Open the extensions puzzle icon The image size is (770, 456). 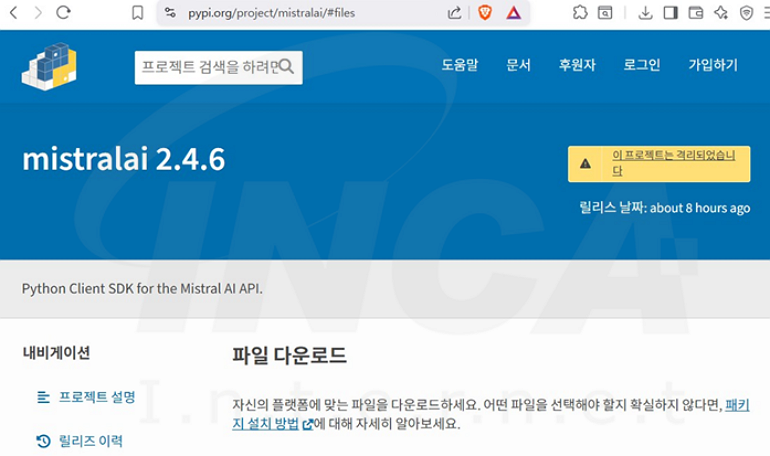[580, 13]
